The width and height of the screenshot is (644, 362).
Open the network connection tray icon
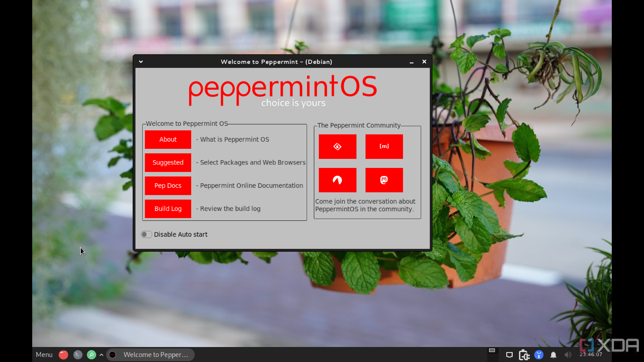click(510, 355)
